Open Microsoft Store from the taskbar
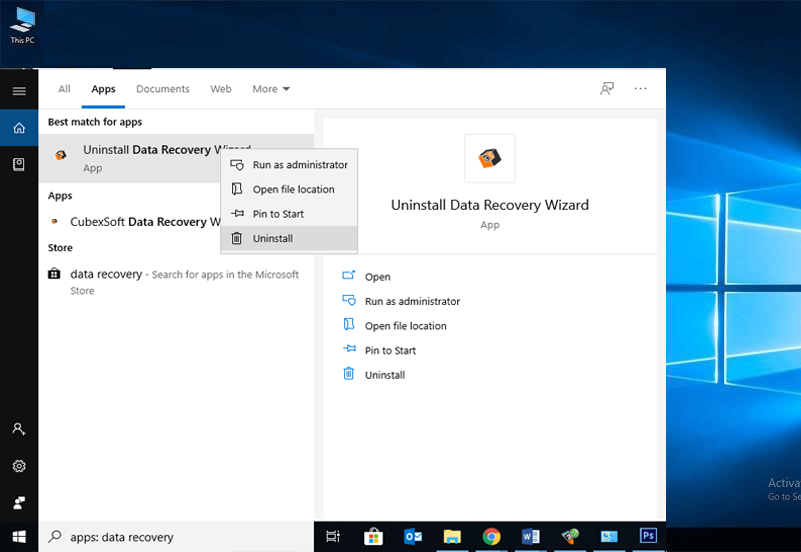This screenshot has height=552, width=801. [373, 537]
